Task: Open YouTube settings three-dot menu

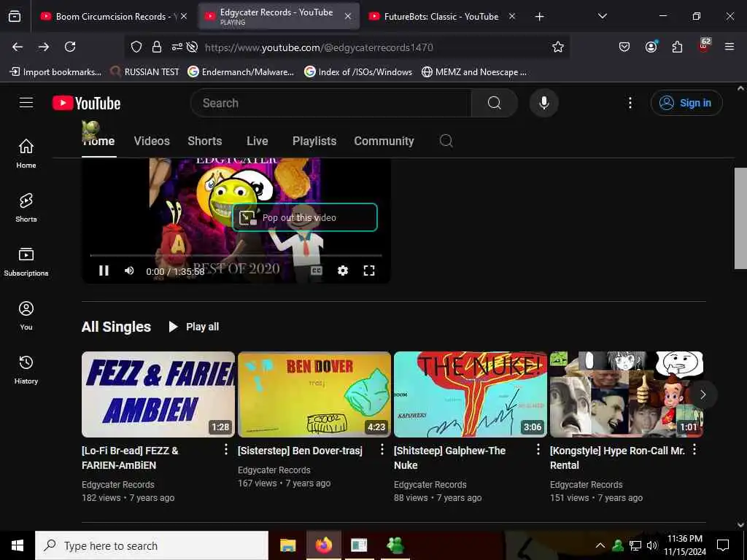Action: [630, 103]
